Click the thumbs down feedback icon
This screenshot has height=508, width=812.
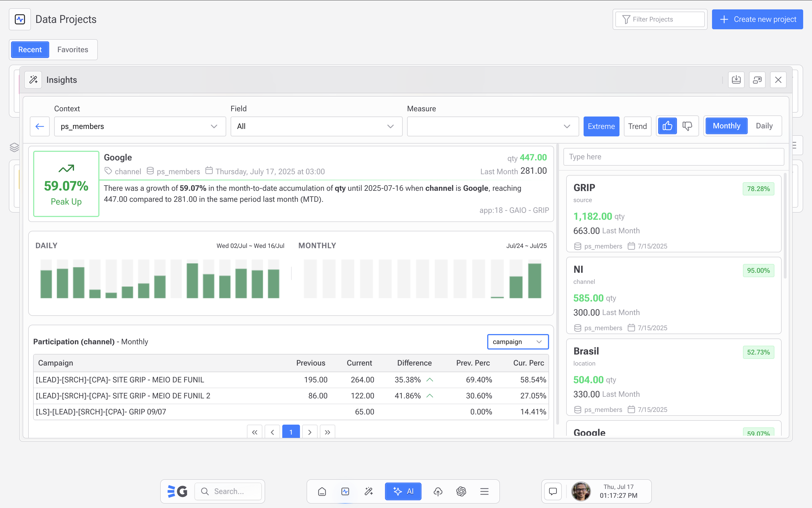[687, 126]
